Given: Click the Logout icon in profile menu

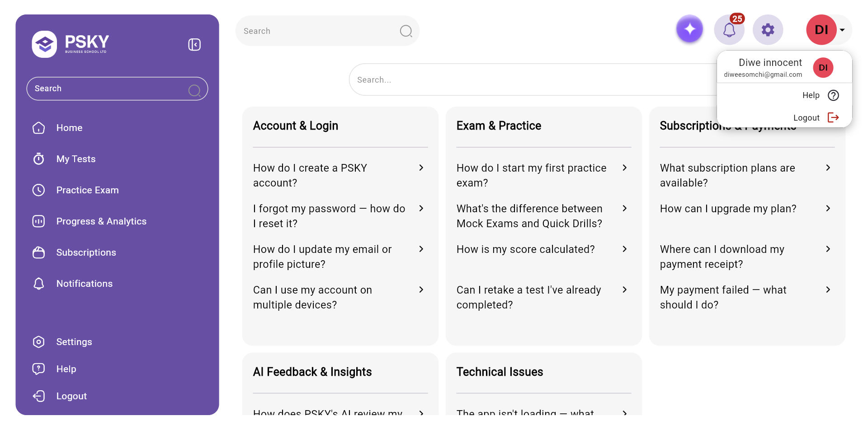Looking at the screenshot, I should click(x=833, y=117).
